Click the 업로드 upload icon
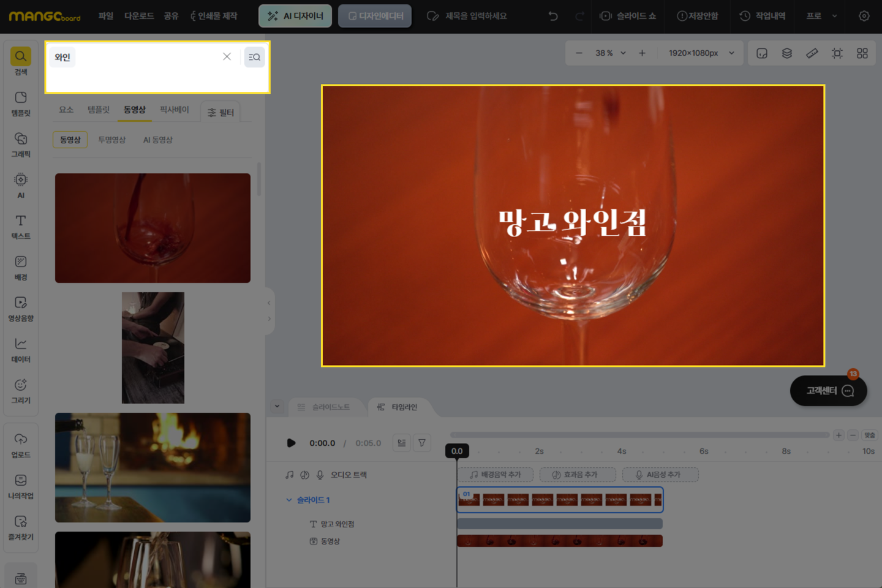The image size is (882, 588). point(21,445)
